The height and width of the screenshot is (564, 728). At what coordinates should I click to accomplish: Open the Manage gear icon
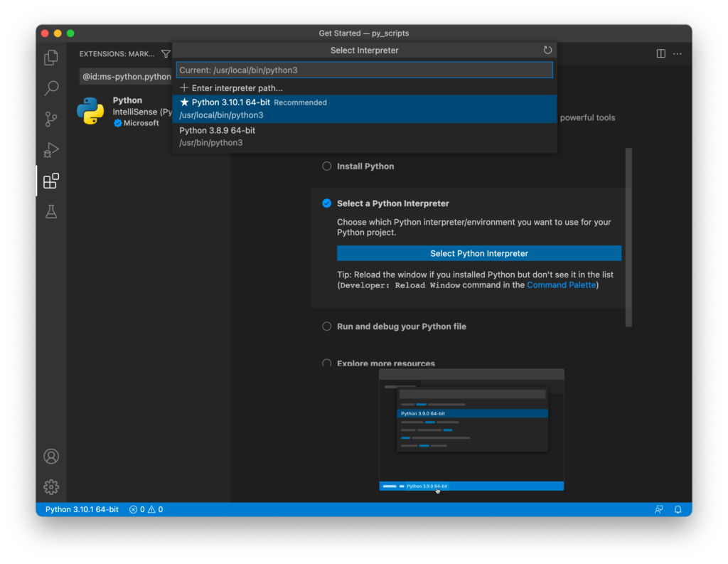[x=51, y=487]
